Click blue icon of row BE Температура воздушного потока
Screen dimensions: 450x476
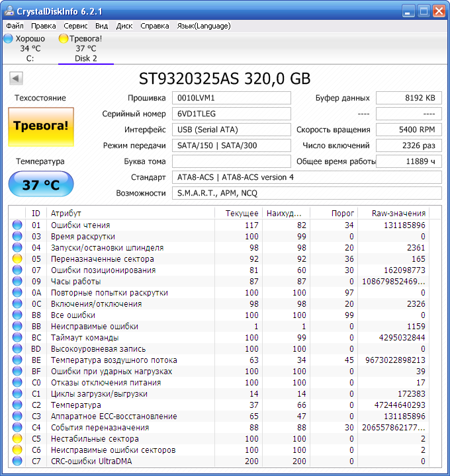(17, 360)
